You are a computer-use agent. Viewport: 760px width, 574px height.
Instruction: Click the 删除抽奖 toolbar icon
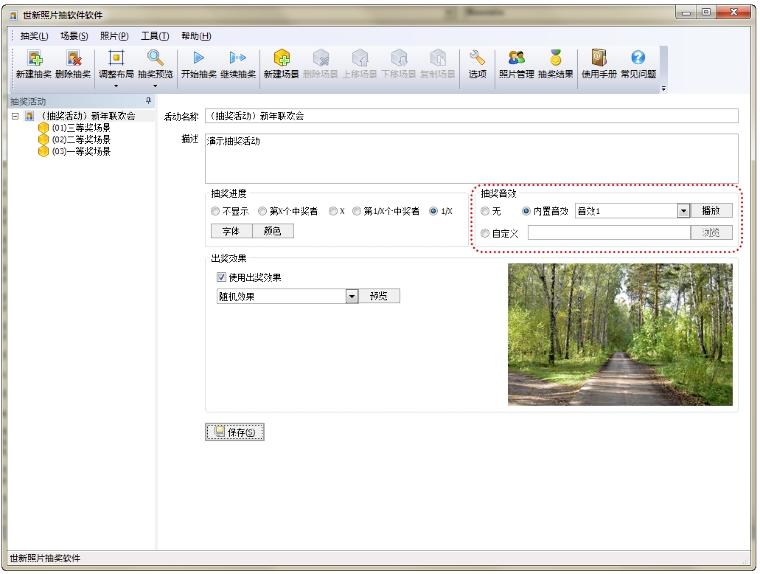tap(73, 59)
